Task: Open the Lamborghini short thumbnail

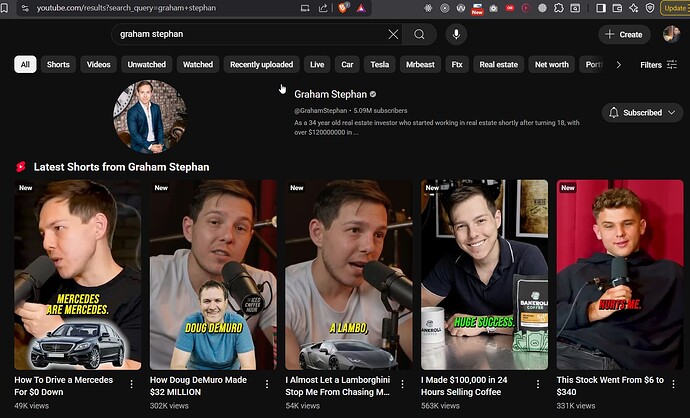Action: [349, 275]
